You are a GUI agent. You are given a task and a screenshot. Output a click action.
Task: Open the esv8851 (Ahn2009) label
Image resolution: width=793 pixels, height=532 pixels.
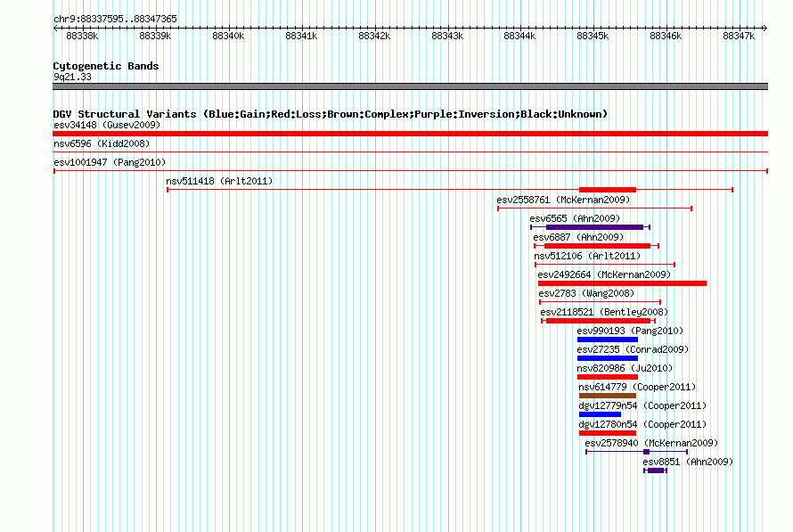688,462
